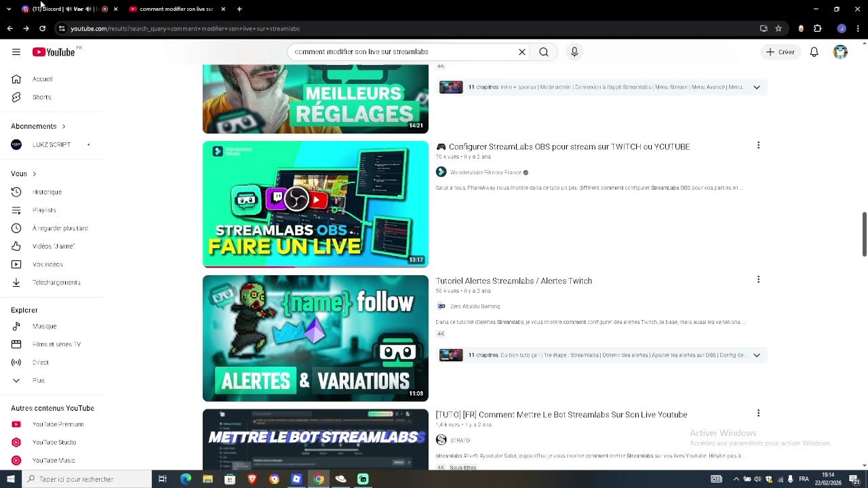Open Microsoft Edge from the taskbar

186,479
